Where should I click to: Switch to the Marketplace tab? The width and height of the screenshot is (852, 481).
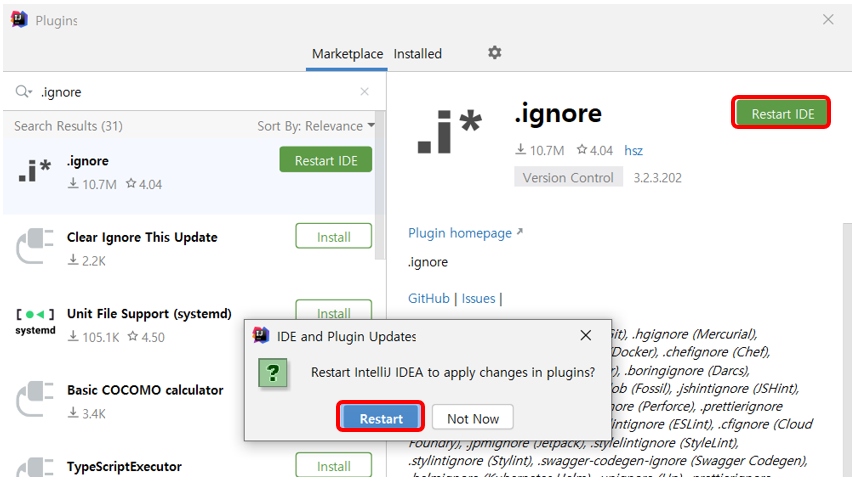(347, 54)
